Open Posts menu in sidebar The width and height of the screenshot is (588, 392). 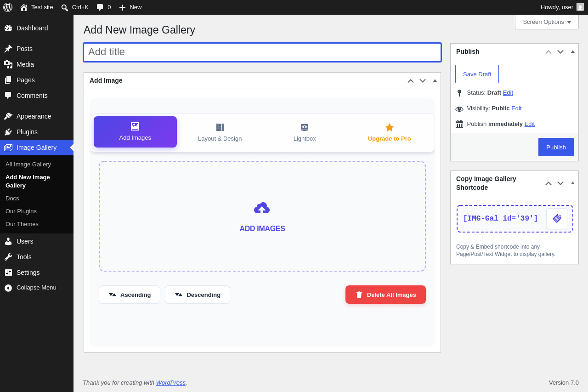[x=37, y=49]
